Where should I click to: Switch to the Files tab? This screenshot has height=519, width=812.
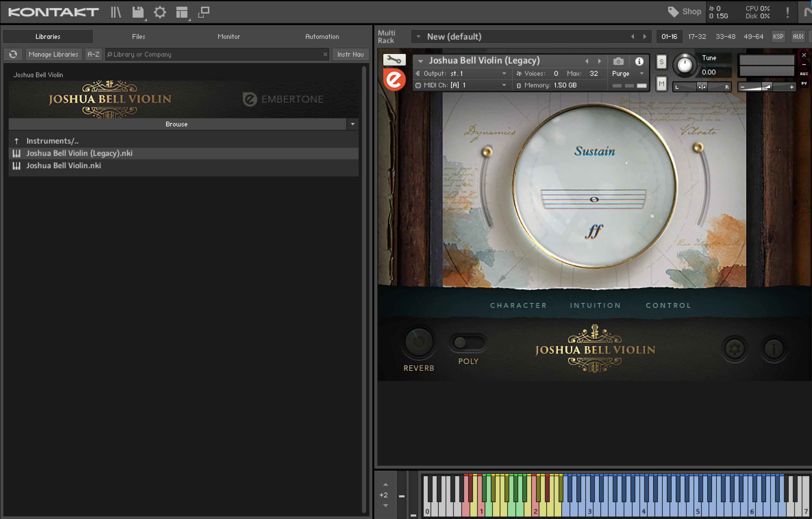(138, 36)
